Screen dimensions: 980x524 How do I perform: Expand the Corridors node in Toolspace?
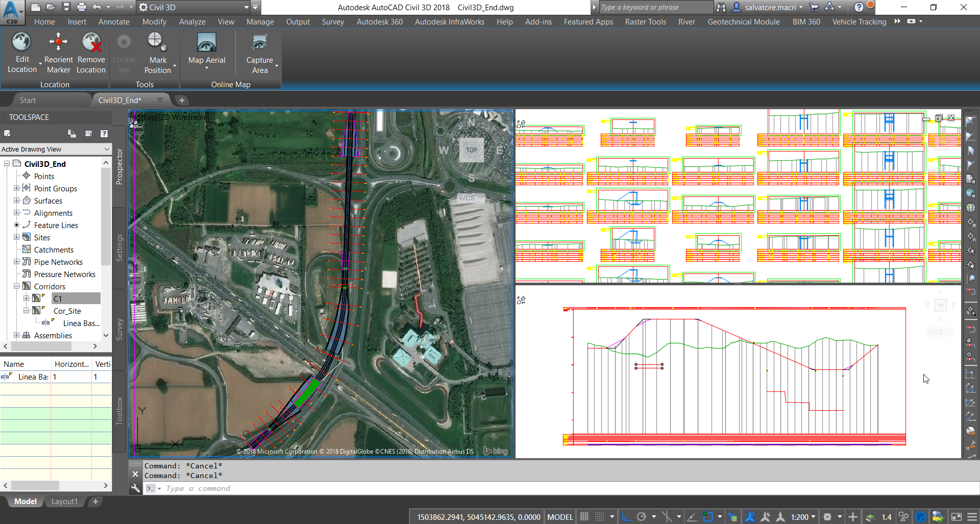[x=17, y=286]
